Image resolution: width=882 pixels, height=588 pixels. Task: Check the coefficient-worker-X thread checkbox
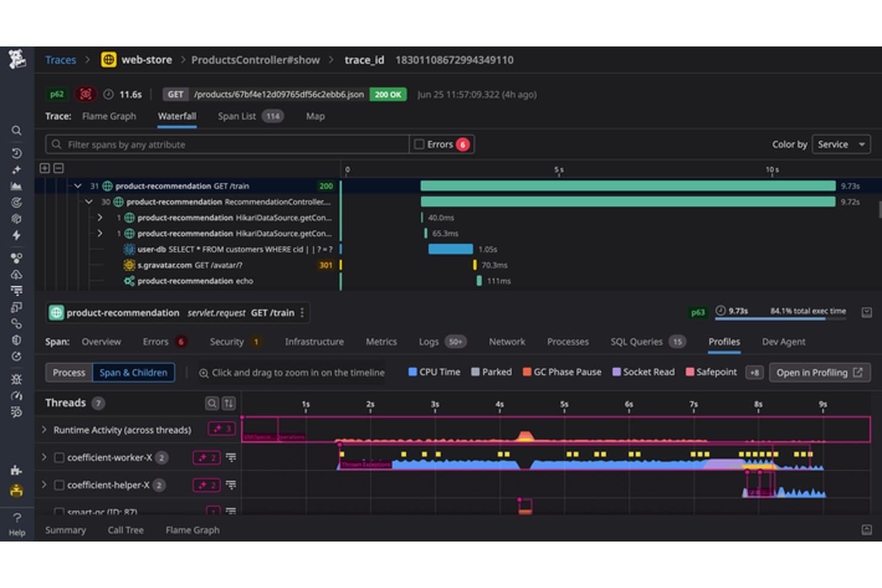click(x=59, y=458)
